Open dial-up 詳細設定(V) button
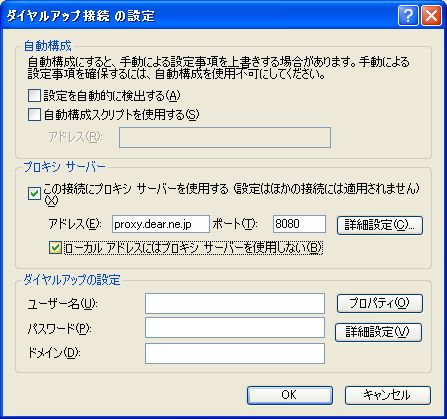Screen dimensions: 447x419 (378, 332)
